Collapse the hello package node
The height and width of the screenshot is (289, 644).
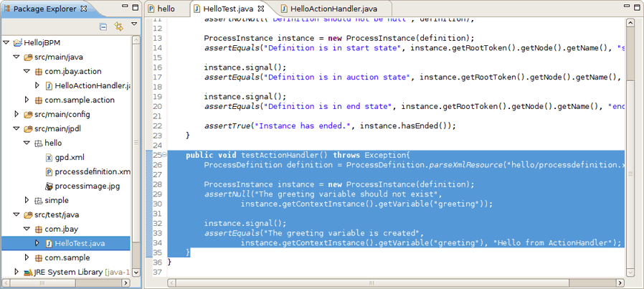coord(27,143)
